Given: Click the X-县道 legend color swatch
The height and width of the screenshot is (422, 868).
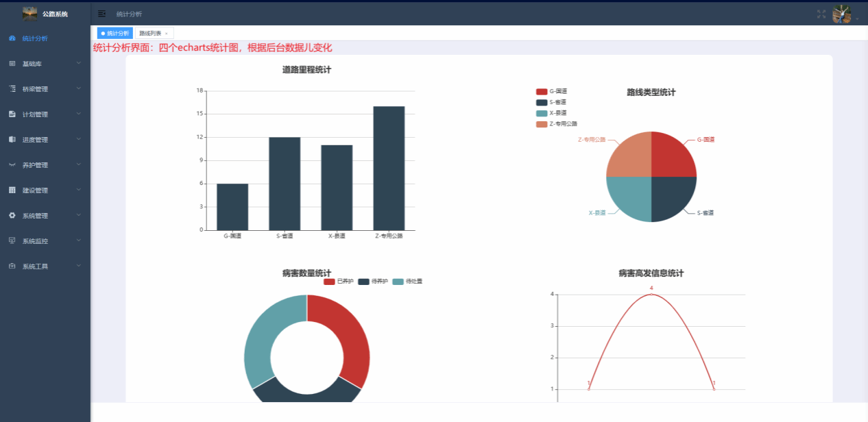Looking at the screenshot, I should 542,113.
